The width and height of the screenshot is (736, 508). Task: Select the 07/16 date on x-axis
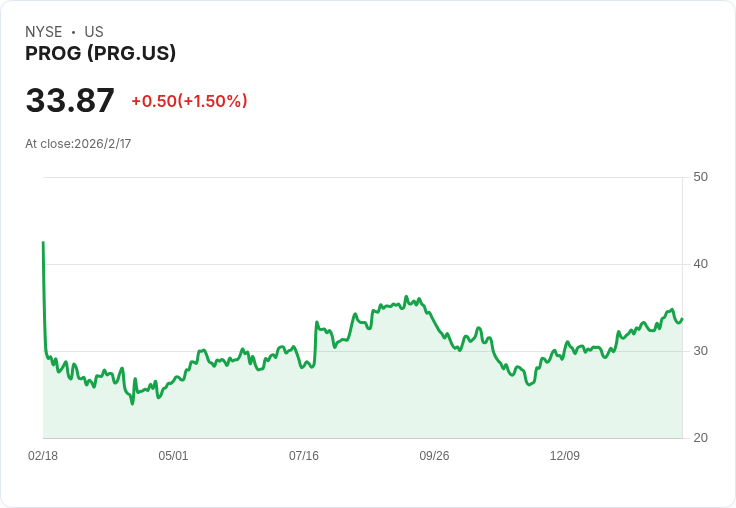[x=304, y=456]
